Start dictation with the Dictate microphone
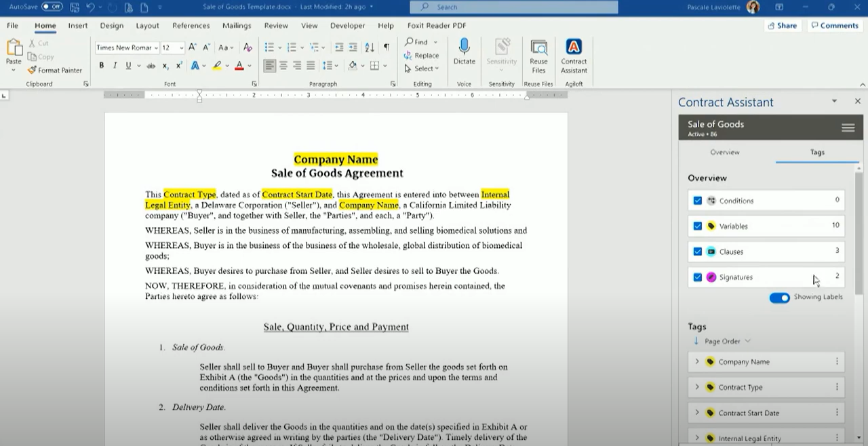Image resolution: width=868 pixels, height=446 pixels. (464, 54)
